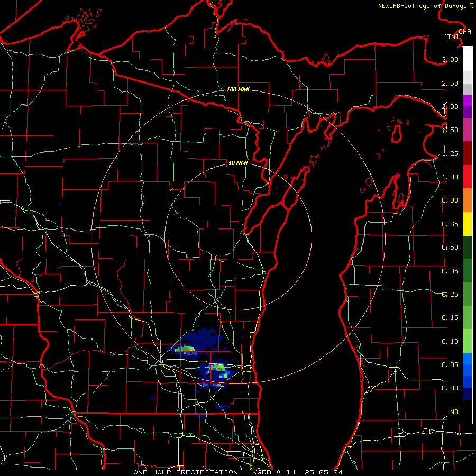Select the pink legend swatch at 1.50
Screen dimensions: 476x476
point(467,130)
